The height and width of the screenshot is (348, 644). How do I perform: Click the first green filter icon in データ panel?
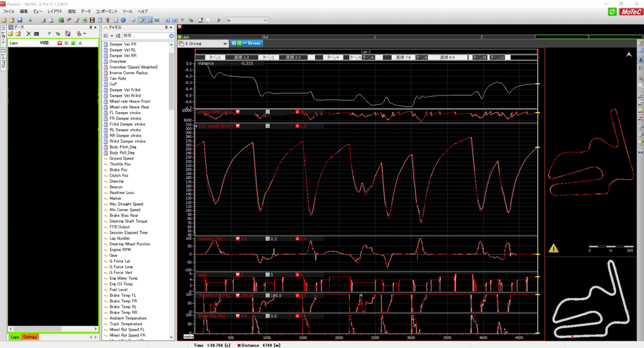tap(49, 34)
